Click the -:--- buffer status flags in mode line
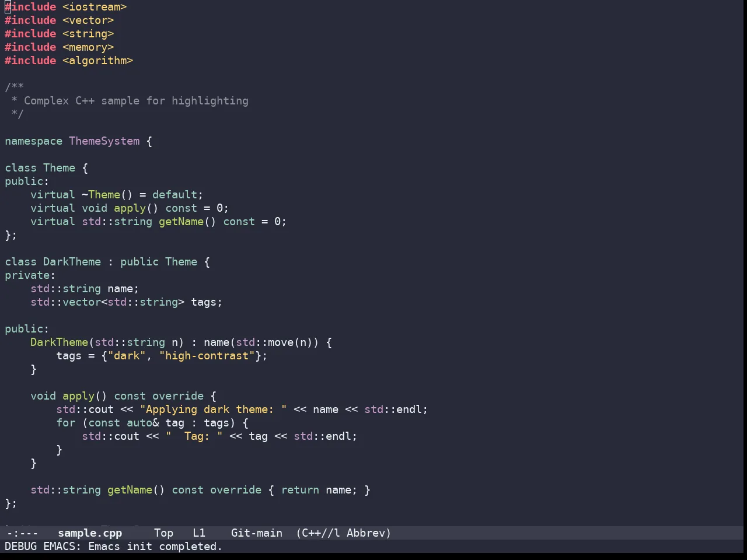The width and height of the screenshot is (747, 560). (22, 533)
